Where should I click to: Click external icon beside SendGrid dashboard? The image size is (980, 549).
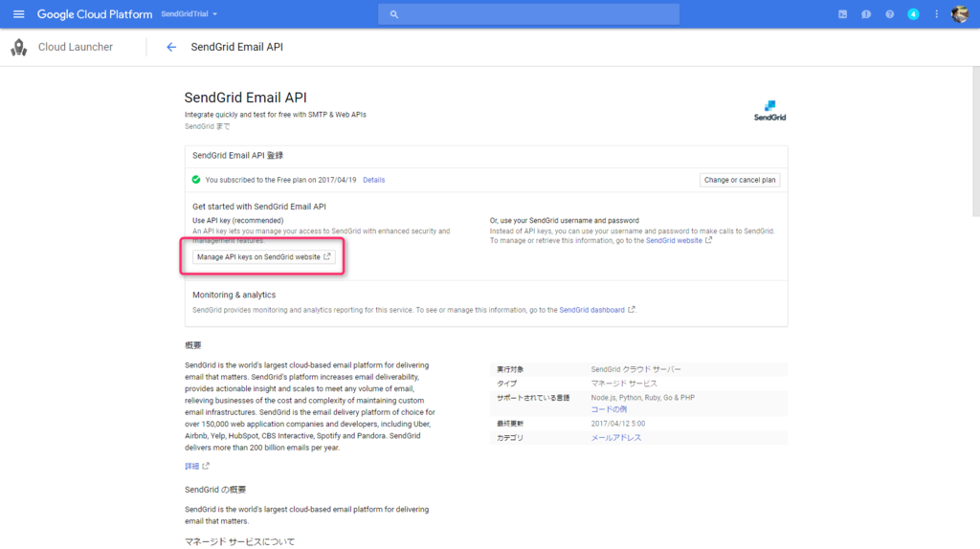(x=632, y=309)
